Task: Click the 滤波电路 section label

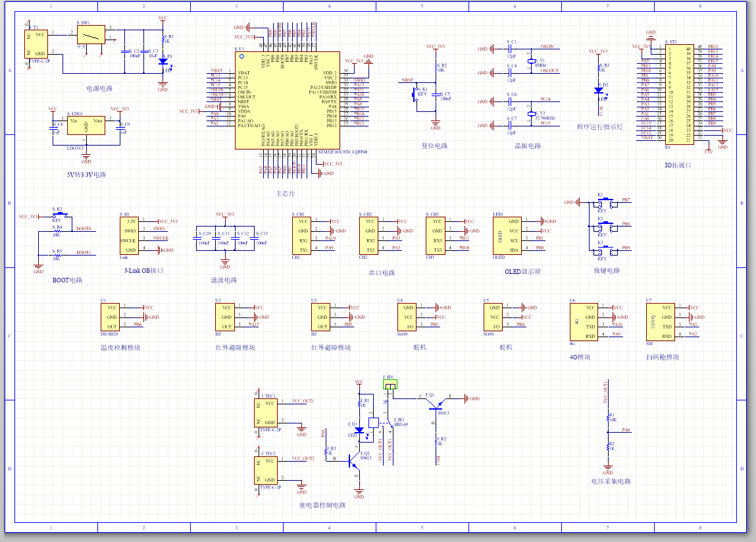Action: pyautogui.click(x=224, y=280)
